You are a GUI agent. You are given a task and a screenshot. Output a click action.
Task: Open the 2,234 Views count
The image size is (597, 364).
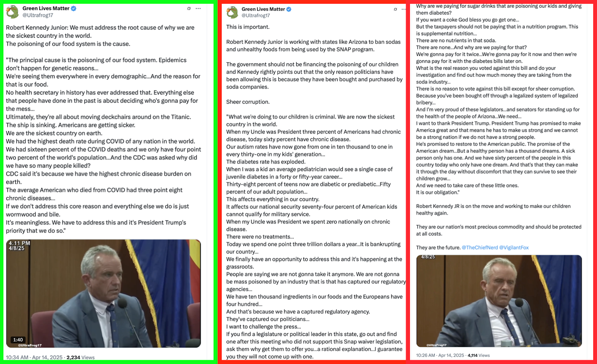80,357
